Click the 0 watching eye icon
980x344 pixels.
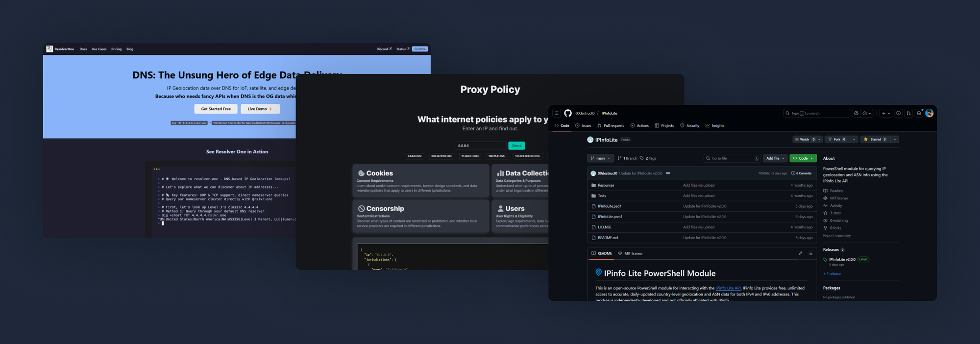[825, 221]
